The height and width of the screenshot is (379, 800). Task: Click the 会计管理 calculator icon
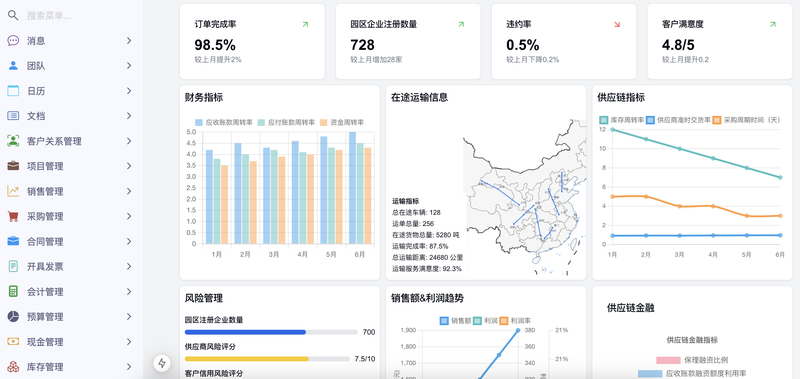13,291
